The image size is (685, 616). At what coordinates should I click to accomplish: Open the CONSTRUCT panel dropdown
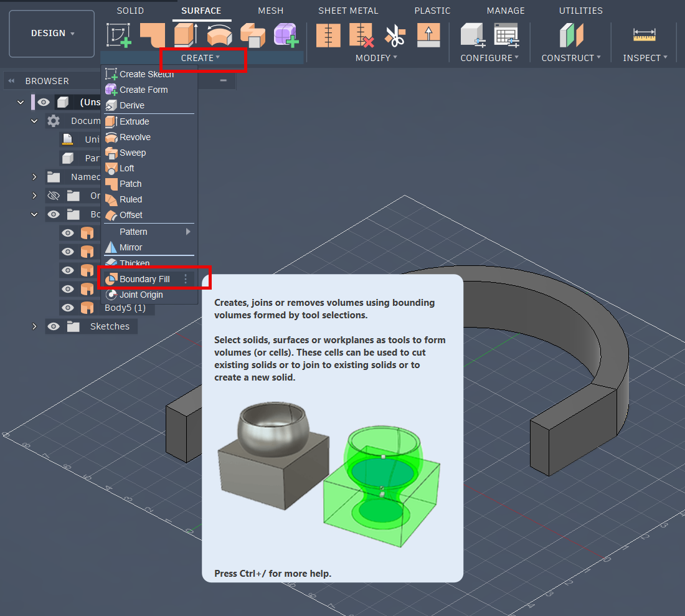point(571,58)
